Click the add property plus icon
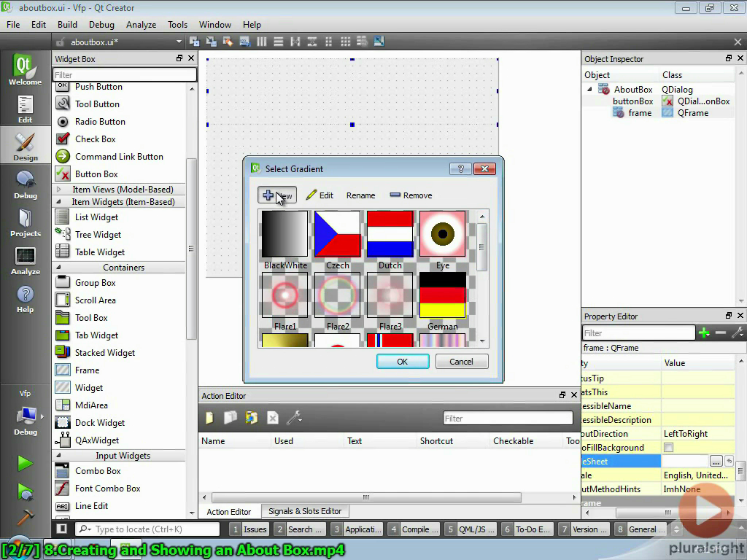The image size is (747, 560). tap(704, 332)
